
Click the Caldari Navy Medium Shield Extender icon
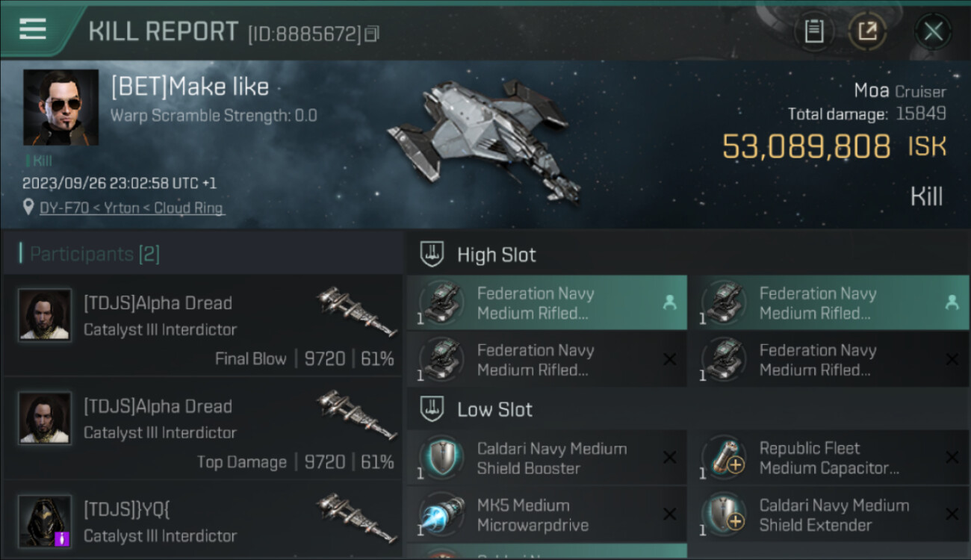(x=724, y=514)
